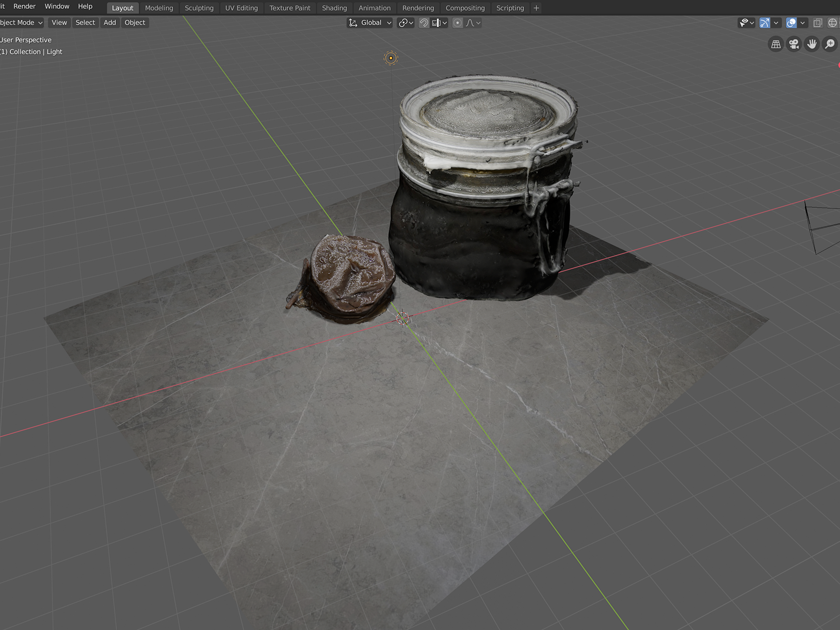The height and width of the screenshot is (630, 840).
Task: Switch to the Shading workspace tab
Action: click(x=335, y=8)
